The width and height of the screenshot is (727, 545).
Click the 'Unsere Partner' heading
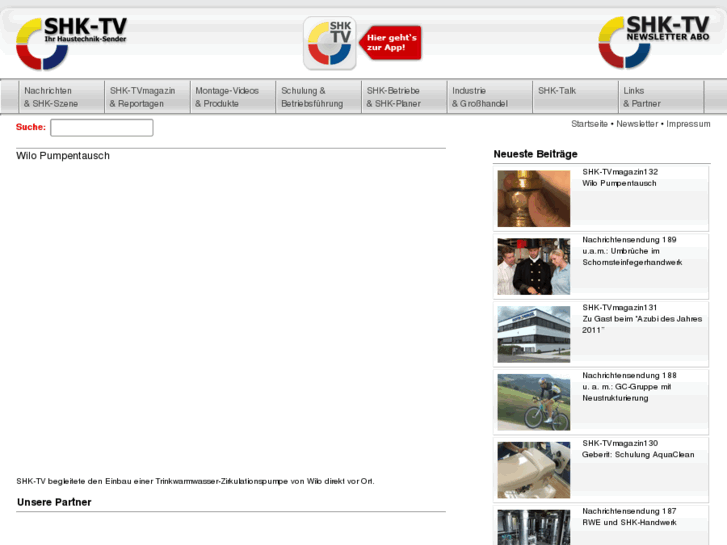(54, 502)
